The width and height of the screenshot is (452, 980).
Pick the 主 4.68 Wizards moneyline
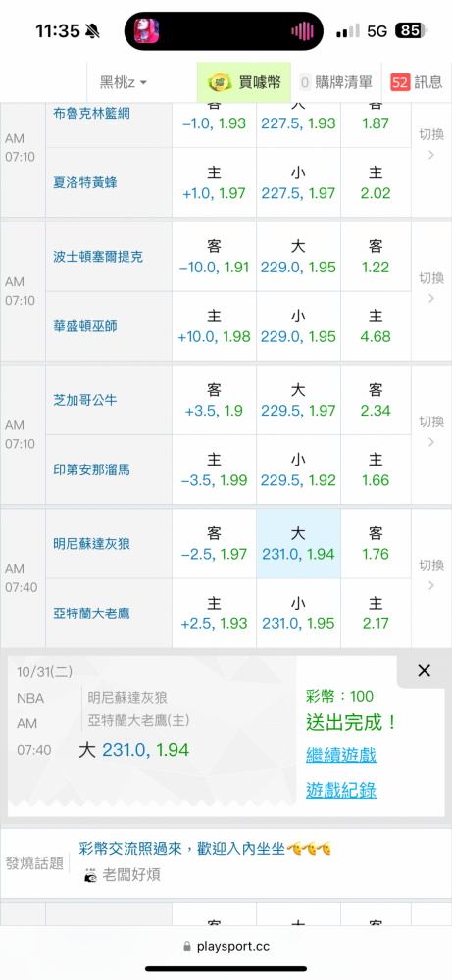click(x=376, y=326)
